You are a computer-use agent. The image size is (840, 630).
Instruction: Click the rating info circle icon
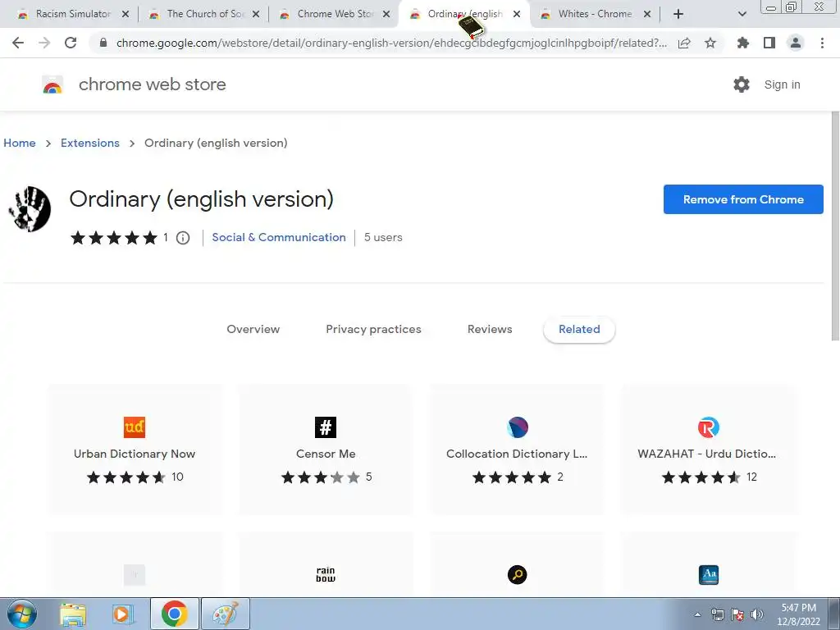[x=183, y=238]
